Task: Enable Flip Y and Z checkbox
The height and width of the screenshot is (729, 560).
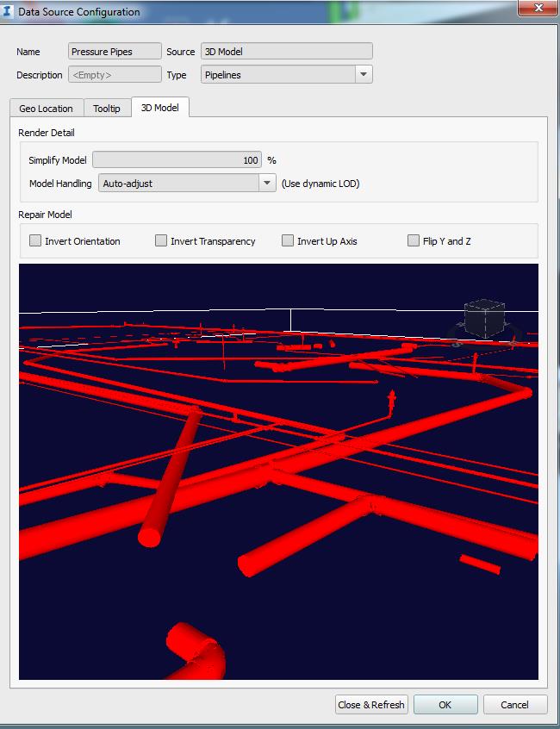Action: tap(414, 240)
